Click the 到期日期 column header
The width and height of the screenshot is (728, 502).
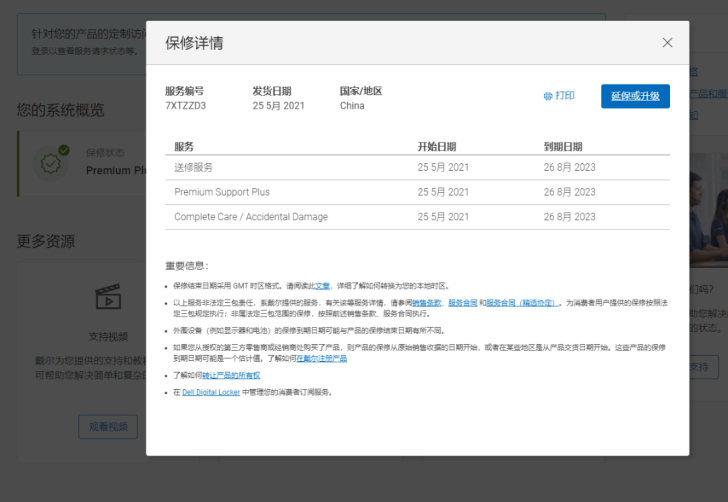coord(563,147)
